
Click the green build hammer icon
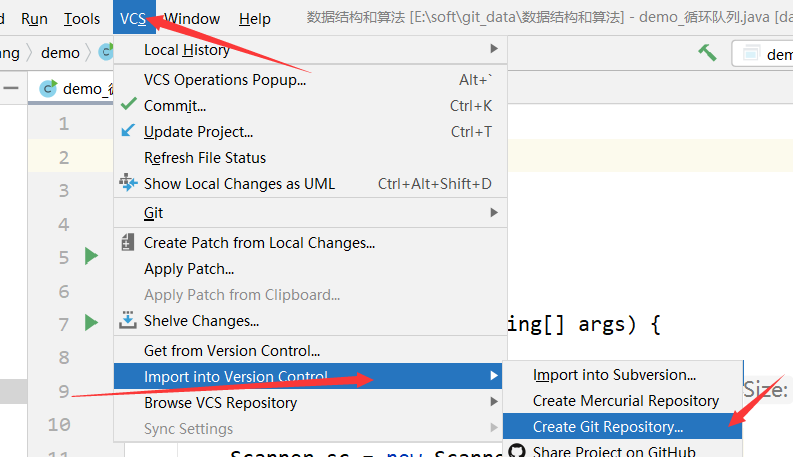click(707, 53)
